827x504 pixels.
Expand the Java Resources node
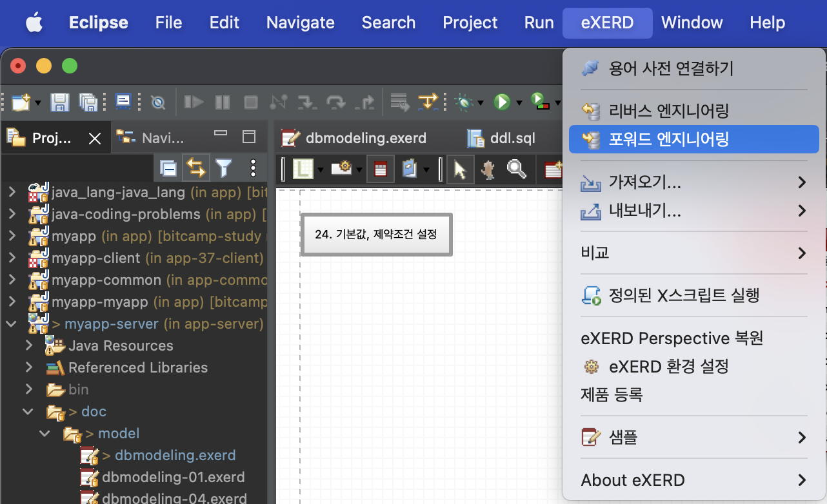(x=28, y=345)
